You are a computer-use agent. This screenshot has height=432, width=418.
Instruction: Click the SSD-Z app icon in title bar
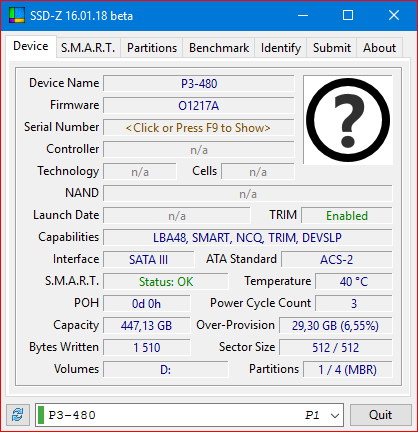pyautogui.click(x=17, y=15)
